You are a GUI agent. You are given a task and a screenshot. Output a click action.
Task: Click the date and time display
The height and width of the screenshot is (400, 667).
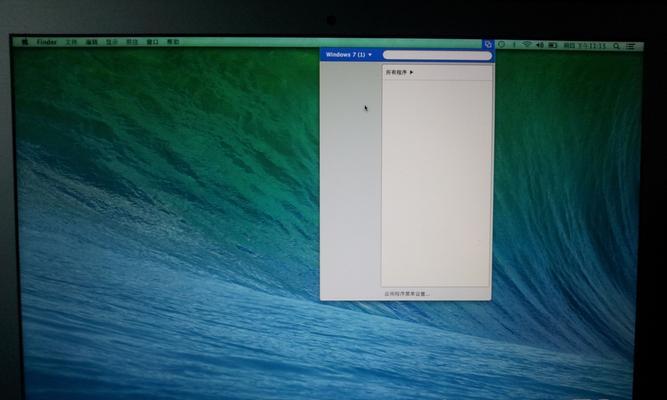coord(584,46)
